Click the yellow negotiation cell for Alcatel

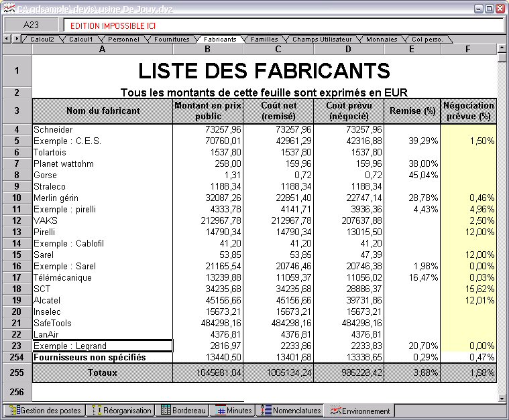pos(468,300)
